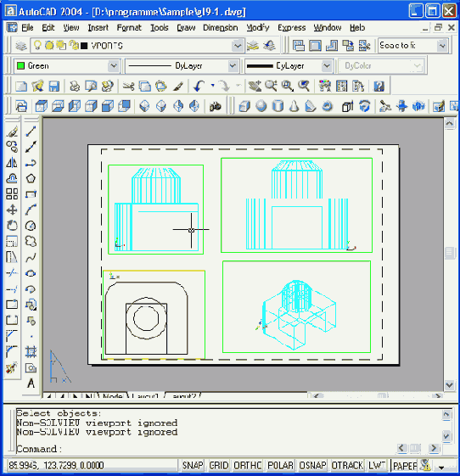Toggle OSNAP in status bar
Screen dimensions: 460x476
(x=312, y=465)
